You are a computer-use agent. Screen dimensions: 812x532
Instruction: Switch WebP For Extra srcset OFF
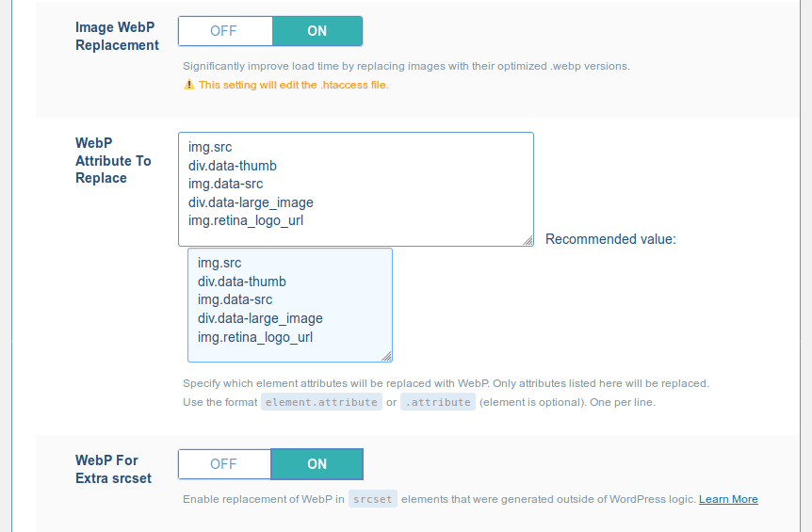coord(224,464)
